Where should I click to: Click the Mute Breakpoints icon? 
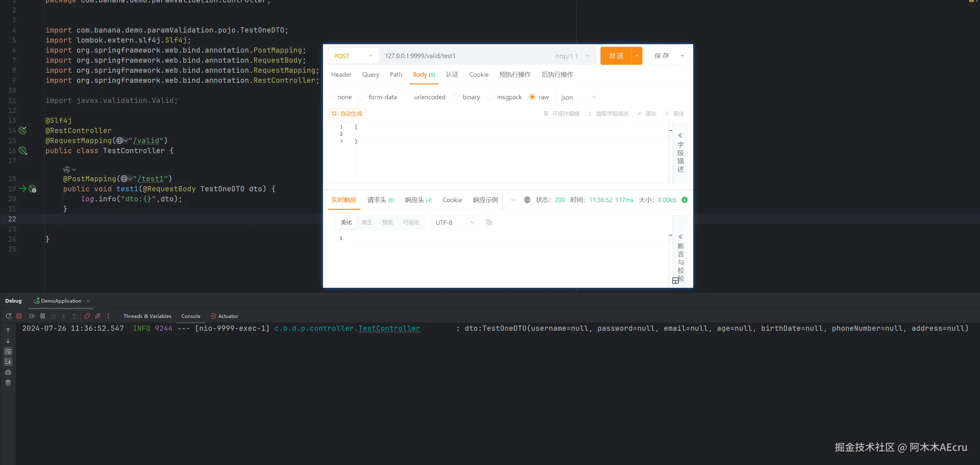(98, 316)
